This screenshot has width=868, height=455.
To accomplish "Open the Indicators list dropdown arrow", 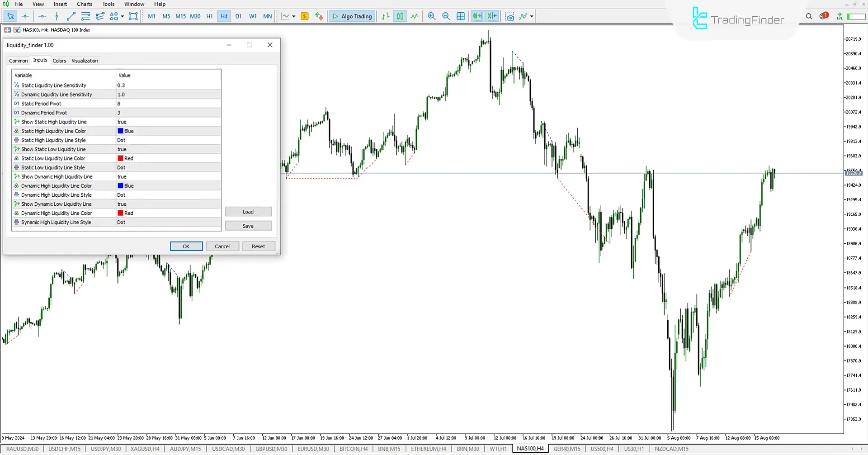I will [x=531, y=16].
